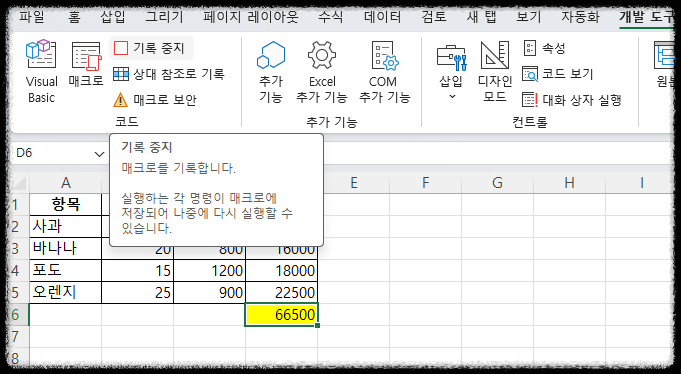Click cell containing 오렌지
The image size is (681, 374).
66,292
